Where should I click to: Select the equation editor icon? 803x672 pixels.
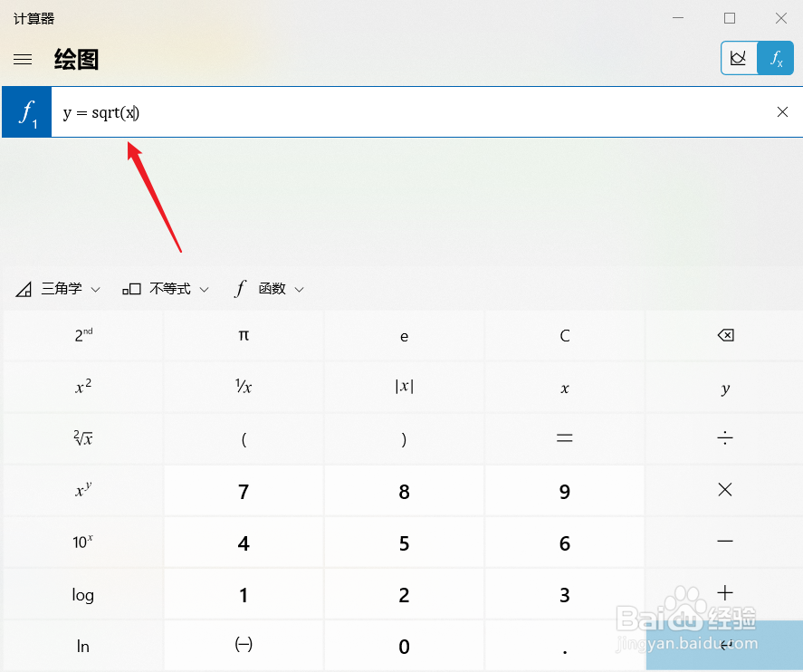[x=777, y=58]
